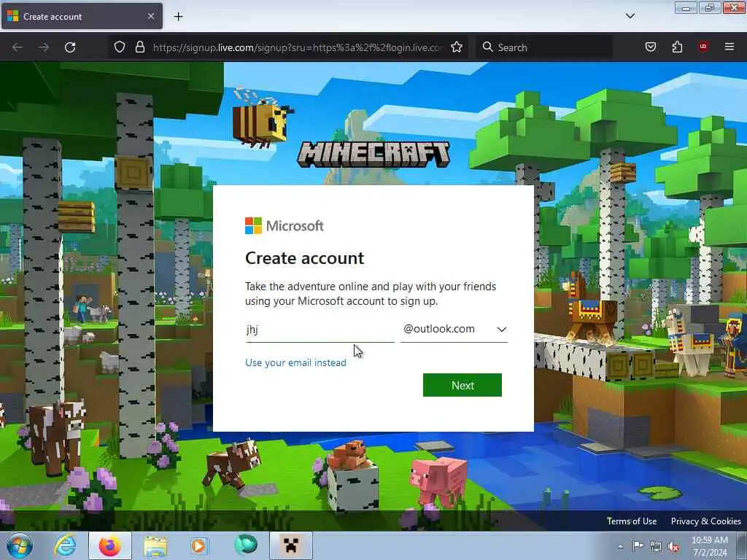Open network status tray icon
Screen dimensions: 747x560
pos(656,546)
